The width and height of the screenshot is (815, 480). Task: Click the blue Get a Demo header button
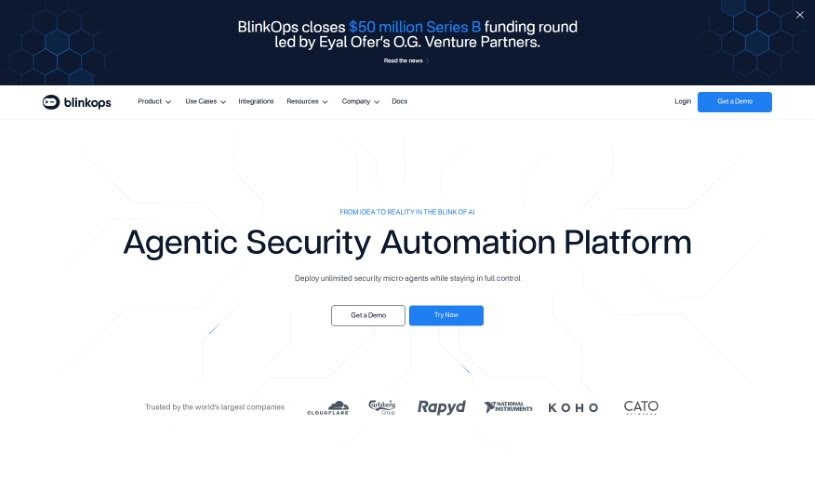click(734, 102)
